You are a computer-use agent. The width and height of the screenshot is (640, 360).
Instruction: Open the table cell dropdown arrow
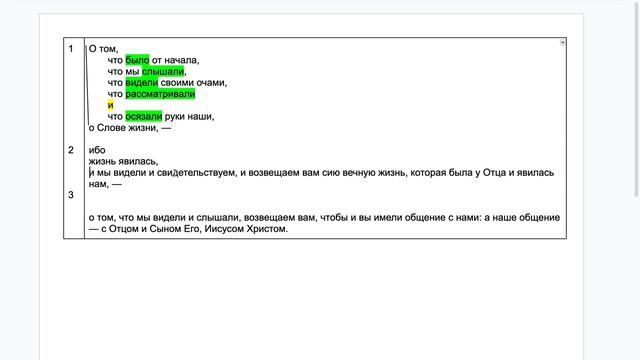pyautogui.click(x=562, y=42)
